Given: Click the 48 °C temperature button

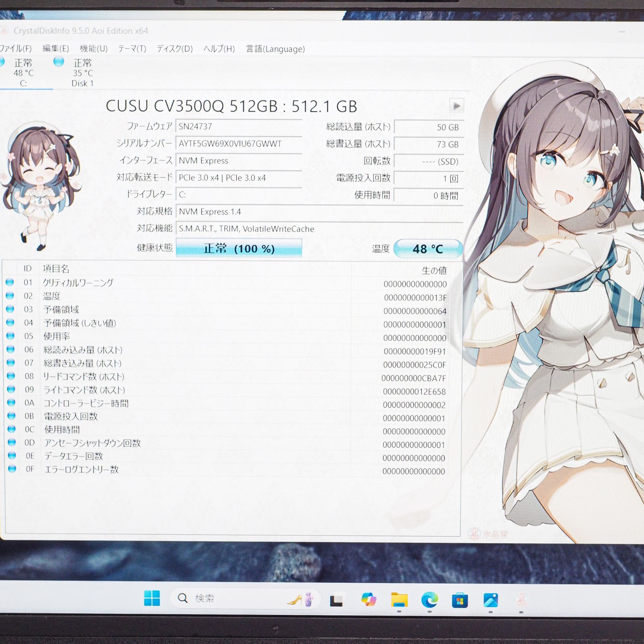Looking at the screenshot, I should point(428,249).
